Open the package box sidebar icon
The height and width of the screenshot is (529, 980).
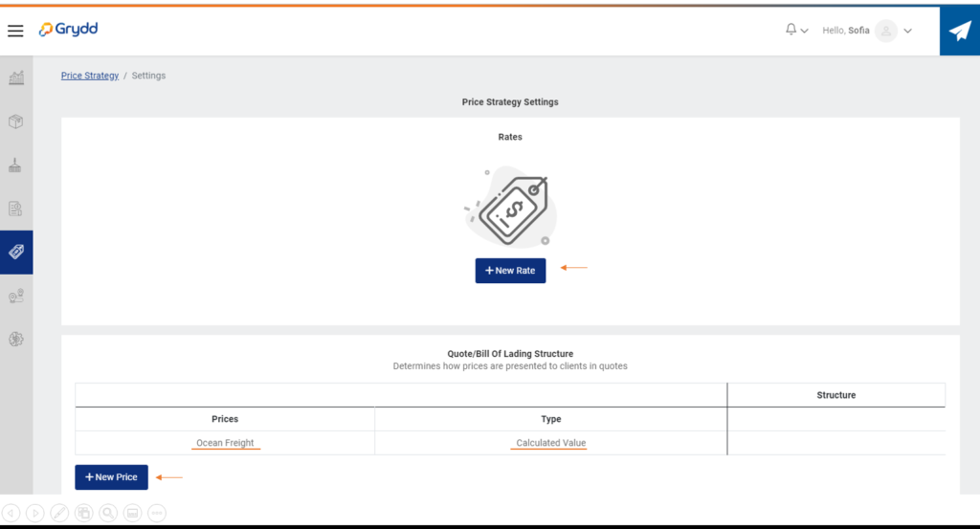coord(16,121)
